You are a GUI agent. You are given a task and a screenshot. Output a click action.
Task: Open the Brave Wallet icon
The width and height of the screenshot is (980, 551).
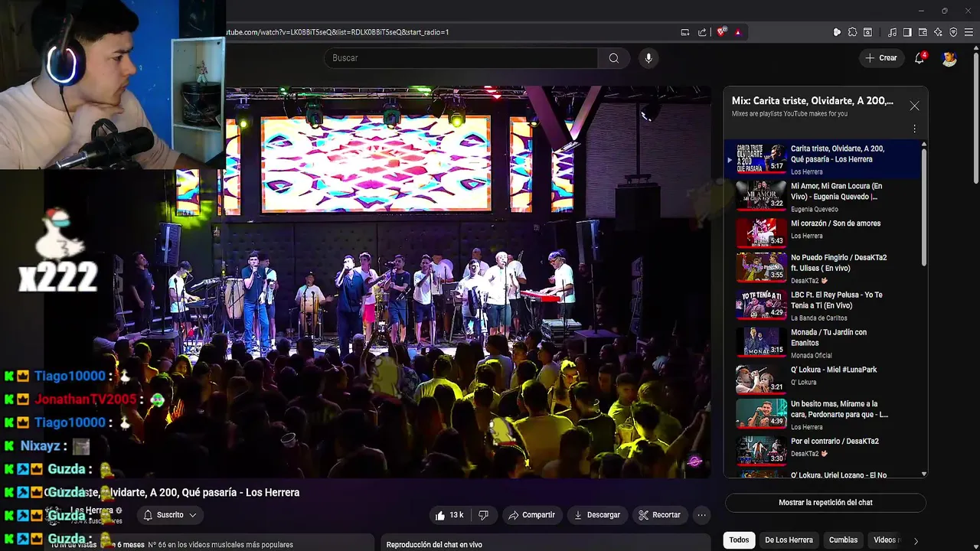[923, 32]
